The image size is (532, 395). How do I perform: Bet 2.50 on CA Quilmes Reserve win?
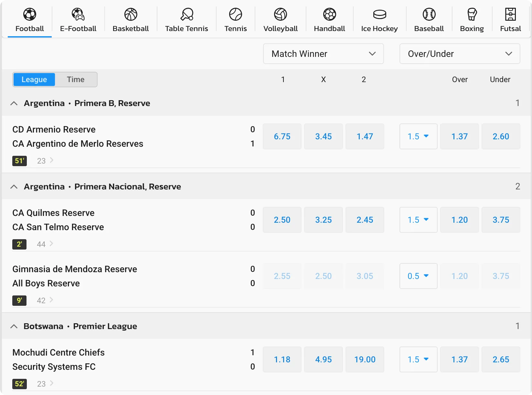tap(282, 220)
